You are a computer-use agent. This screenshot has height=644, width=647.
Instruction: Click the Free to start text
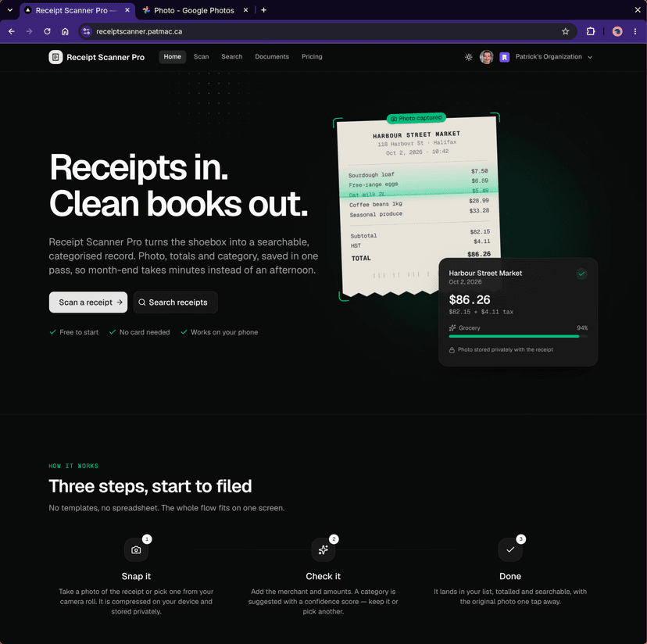tap(79, 332)
